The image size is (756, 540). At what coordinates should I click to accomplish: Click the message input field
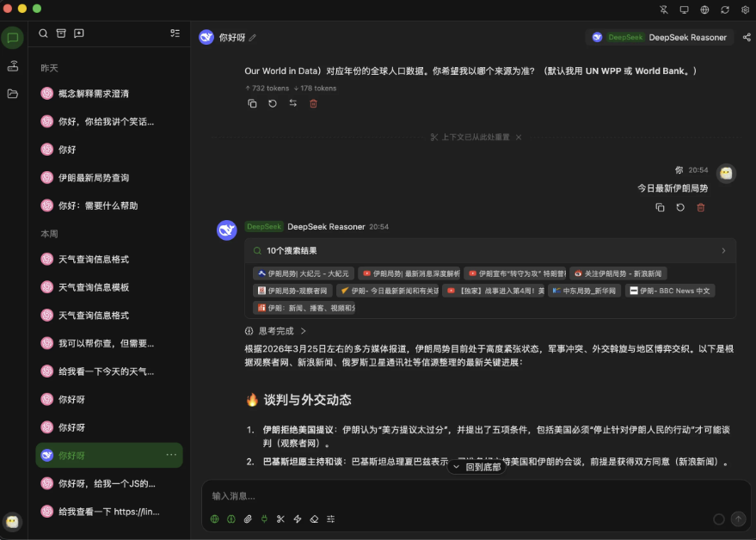[430, 495]
